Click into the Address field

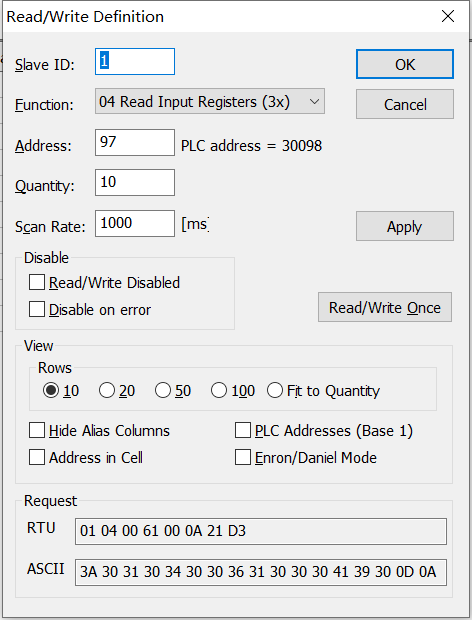pyautogui.click(x=135, y=142)
